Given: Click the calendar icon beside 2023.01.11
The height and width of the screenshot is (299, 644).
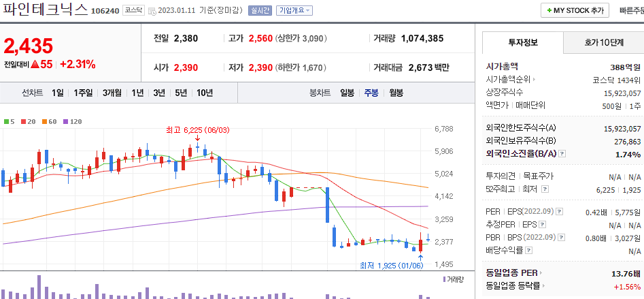Looking at the screenshot, I should pyautogui.click(x=152, y=11).
